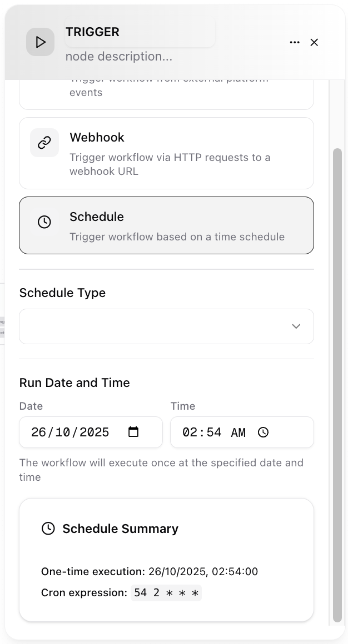The image size is (348, 644).
Task: Open the Schedule Type dropdown
Action: pyautogui.click(x=166, y=326)
